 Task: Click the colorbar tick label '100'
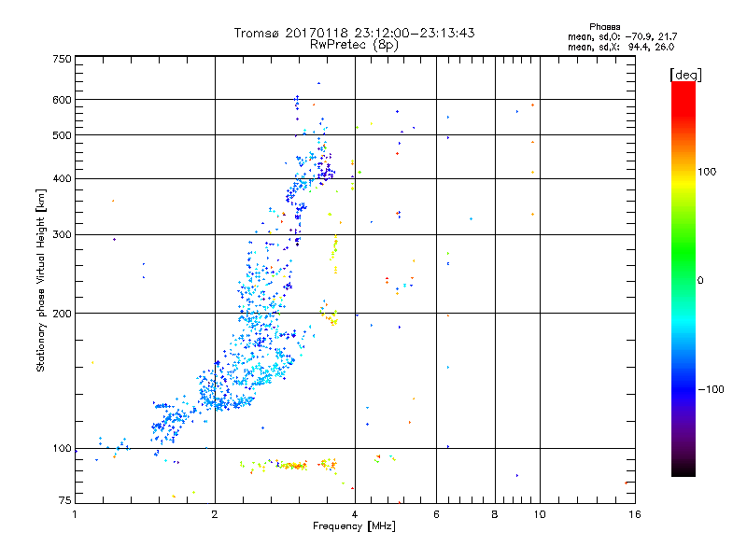(707, 172)
